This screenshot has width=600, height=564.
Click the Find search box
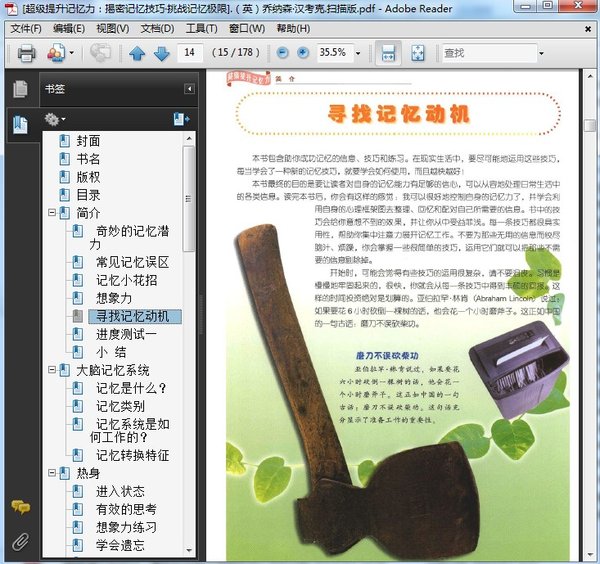point(489,53)
